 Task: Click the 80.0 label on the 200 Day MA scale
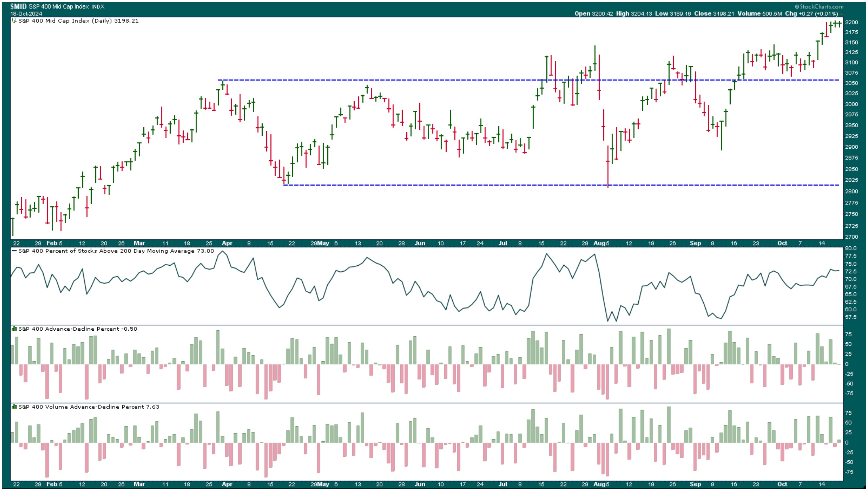[x=851, y=248]
